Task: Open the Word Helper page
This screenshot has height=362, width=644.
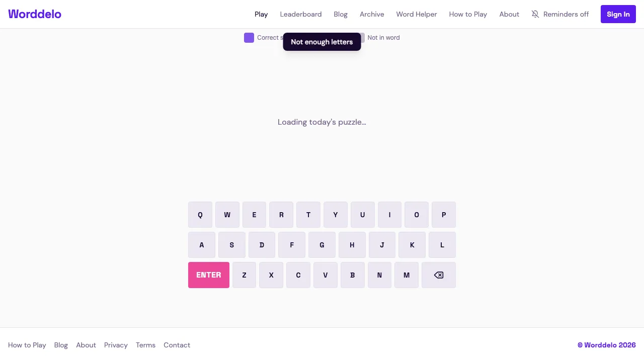Action: coord(417,14)
